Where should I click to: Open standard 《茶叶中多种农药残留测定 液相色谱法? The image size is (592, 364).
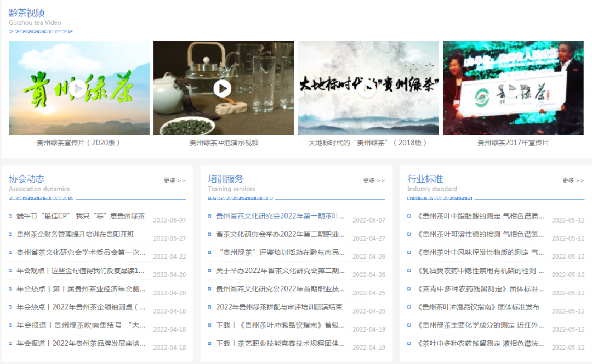pyautogui.click(x=480, y=343)
